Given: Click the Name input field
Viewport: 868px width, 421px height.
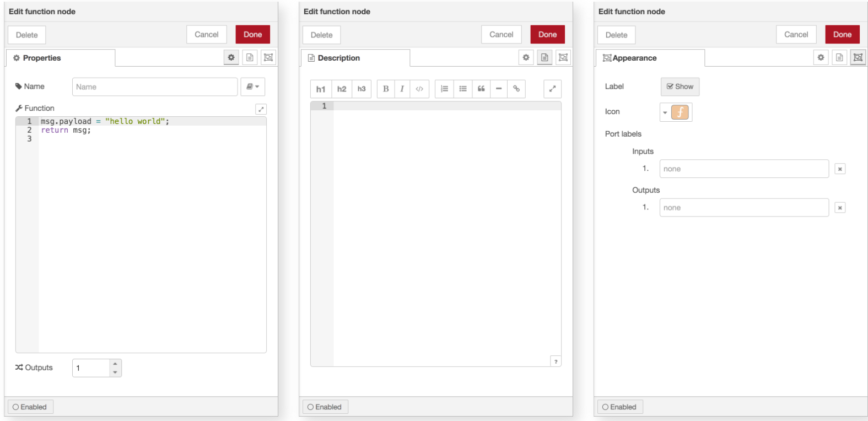Looking at the screenshot, I should click(x=155, y=87).
